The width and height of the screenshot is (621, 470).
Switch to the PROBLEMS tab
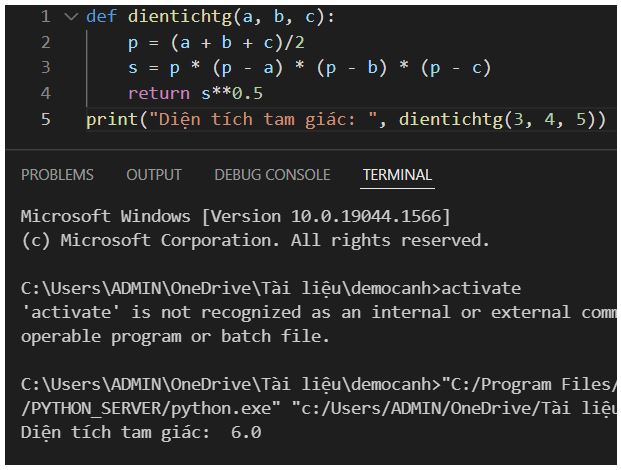click(x=57, y=175)
